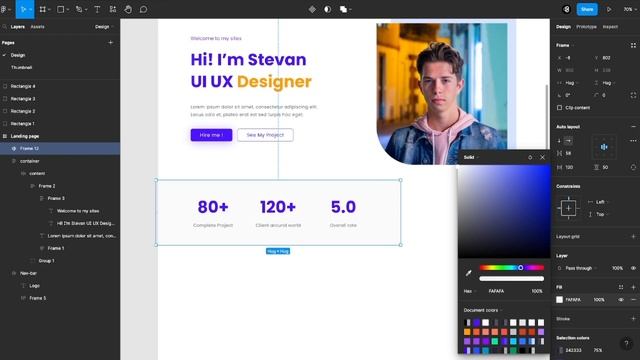
Task: Select the Comment tool
Action: [x=143, y=9]
